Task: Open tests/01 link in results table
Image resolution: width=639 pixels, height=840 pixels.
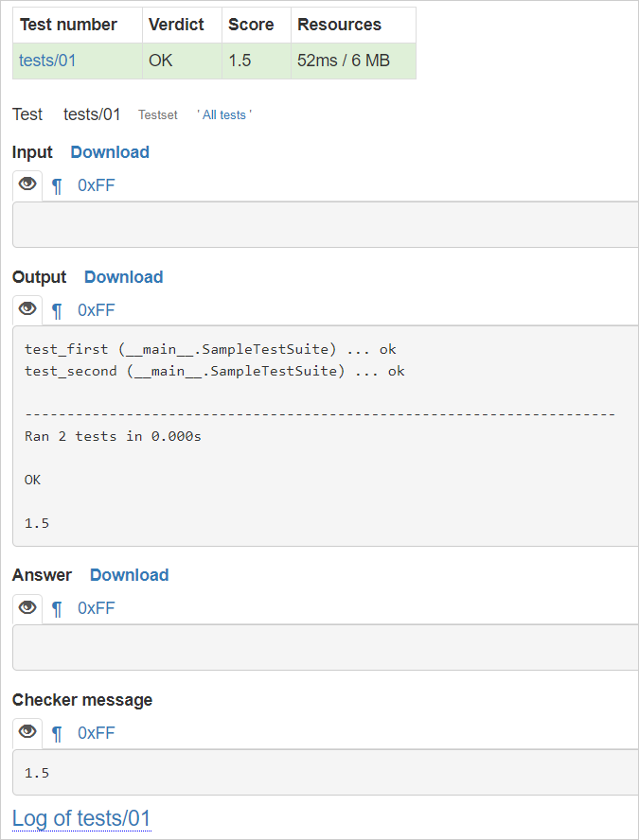Action: click(47, 61)
